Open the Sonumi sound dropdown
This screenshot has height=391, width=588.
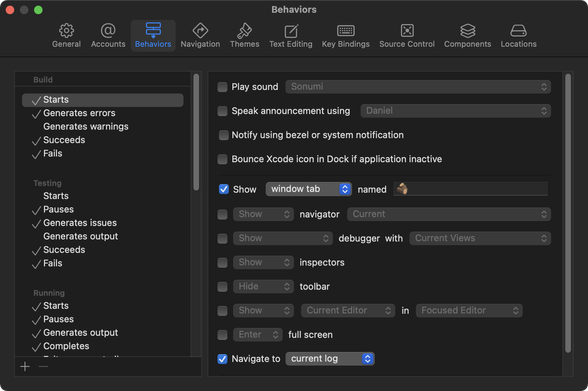[x=418, y=87]
